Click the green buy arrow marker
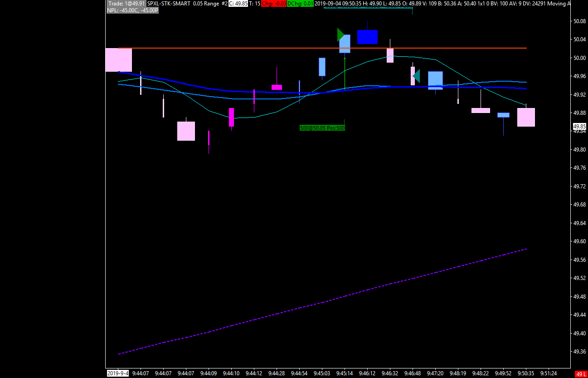 [340, 34]
